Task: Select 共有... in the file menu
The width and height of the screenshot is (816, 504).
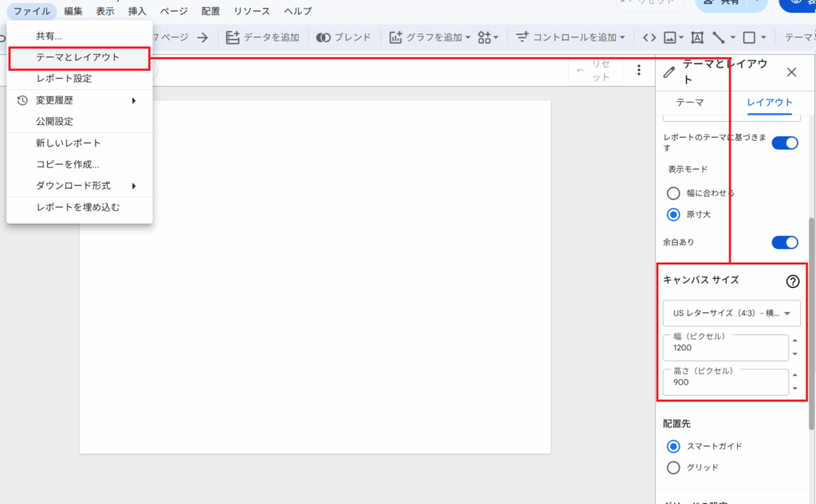Action: pos(80,36)
